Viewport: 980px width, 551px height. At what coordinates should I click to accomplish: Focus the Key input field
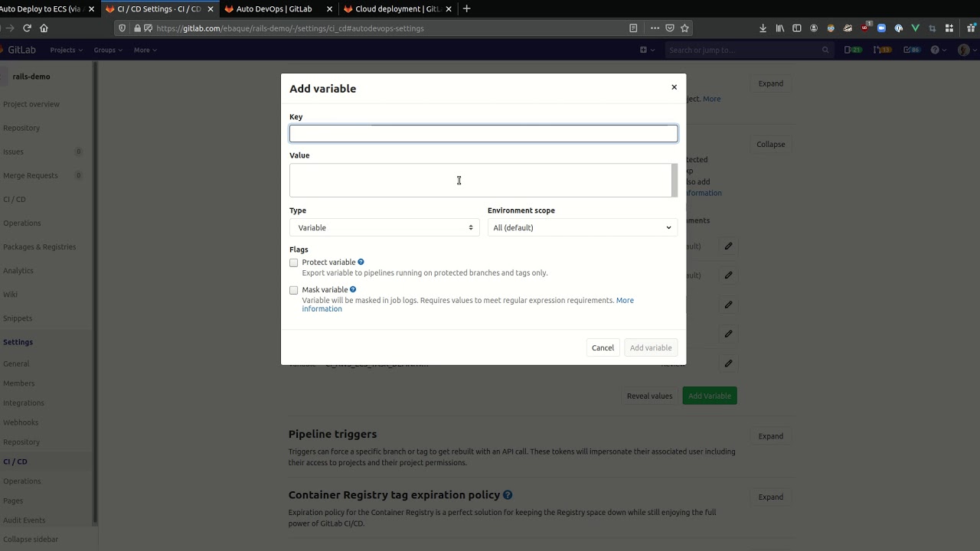point(483,134)
